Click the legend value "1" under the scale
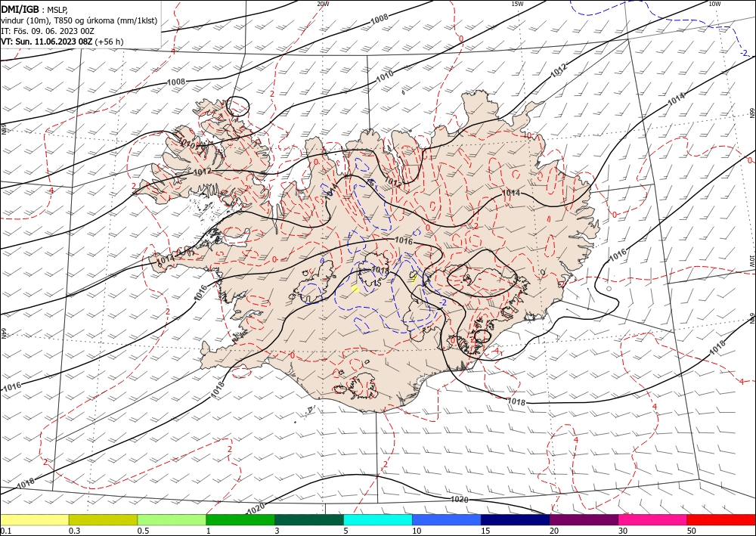Viewport: 756px width, 536px height. (x=209, y=531)
